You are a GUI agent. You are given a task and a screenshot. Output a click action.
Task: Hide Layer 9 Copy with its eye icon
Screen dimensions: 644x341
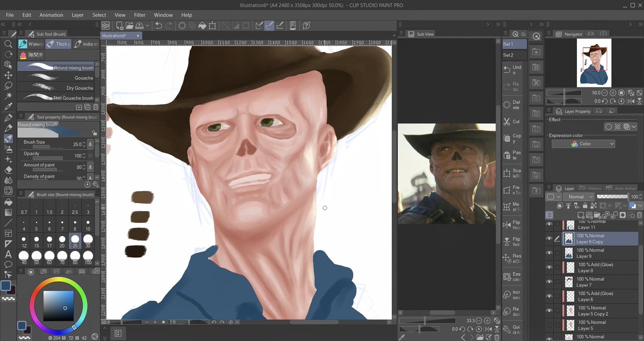549,238
